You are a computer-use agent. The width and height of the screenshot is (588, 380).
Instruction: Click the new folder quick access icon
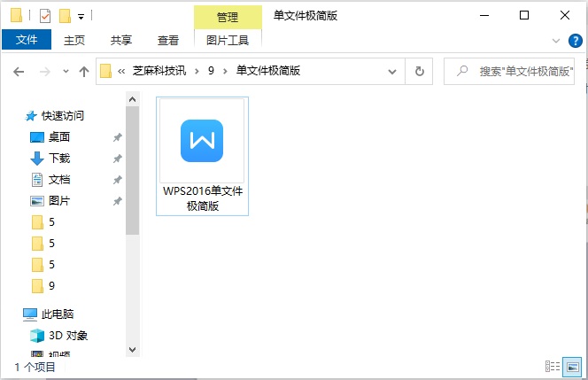pyautogui.click(x=66, y=16)
